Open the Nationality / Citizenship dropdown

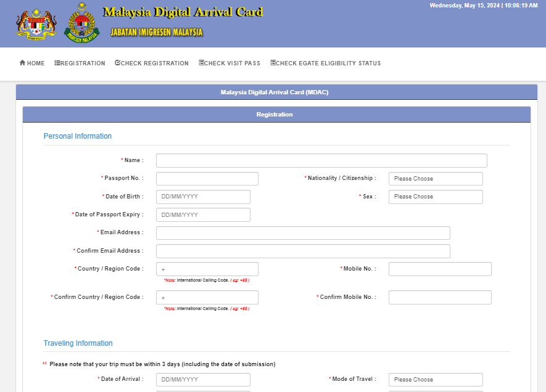click(436, 178)
